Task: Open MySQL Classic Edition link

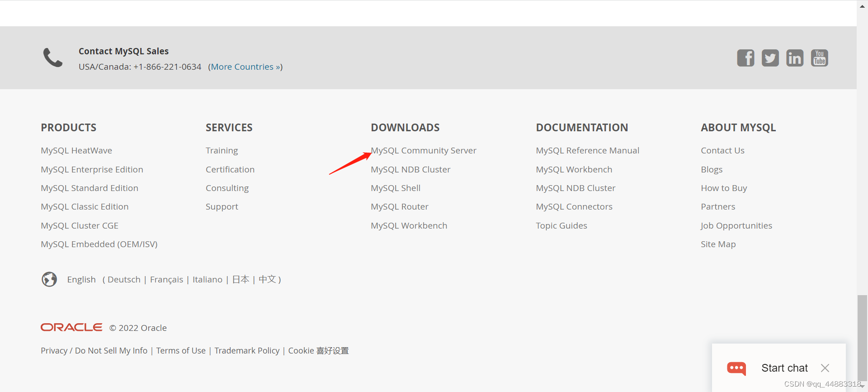Action: coord(85,206)
